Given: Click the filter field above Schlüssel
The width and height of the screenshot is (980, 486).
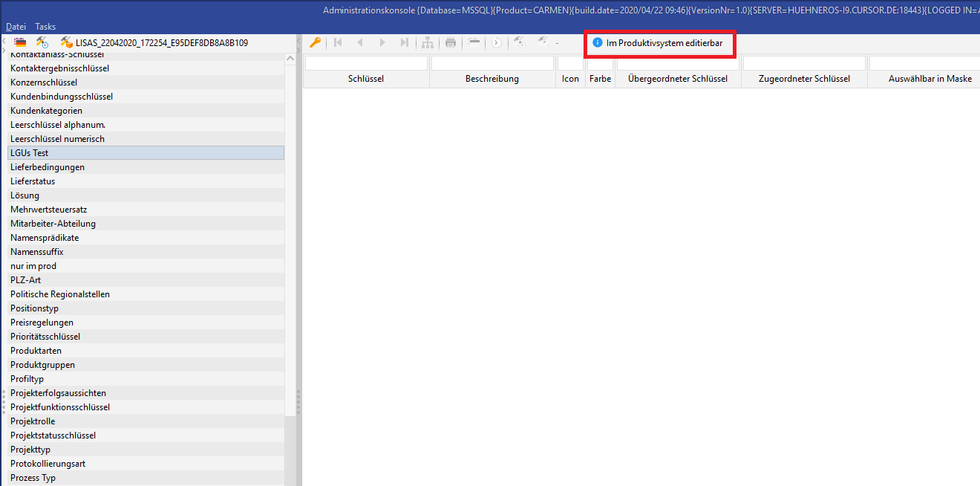Looking at the screenshot, I should point(366,64).
